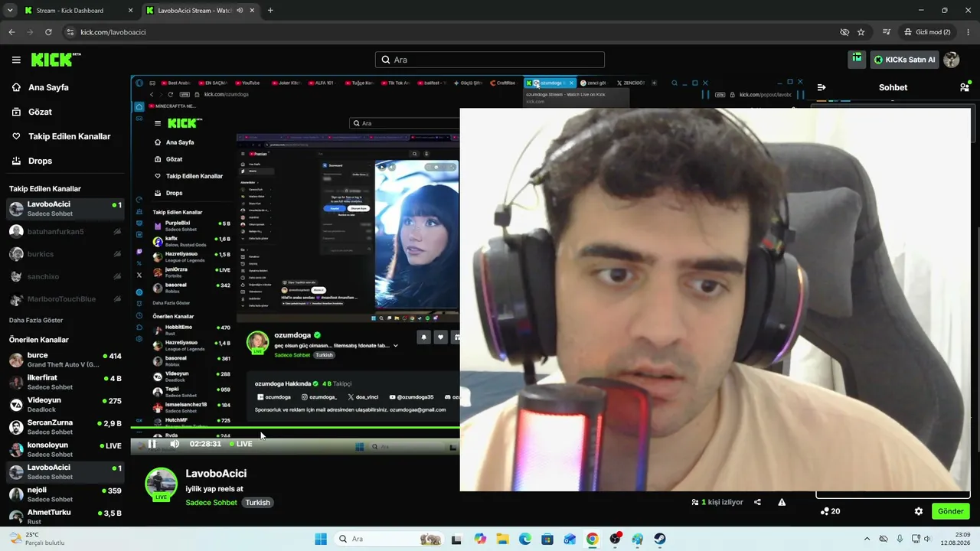Open ilkerfirat recommended channel
The width and height of the screenshot is (980, 551).
pyautogui.click(x=65, y=383)
